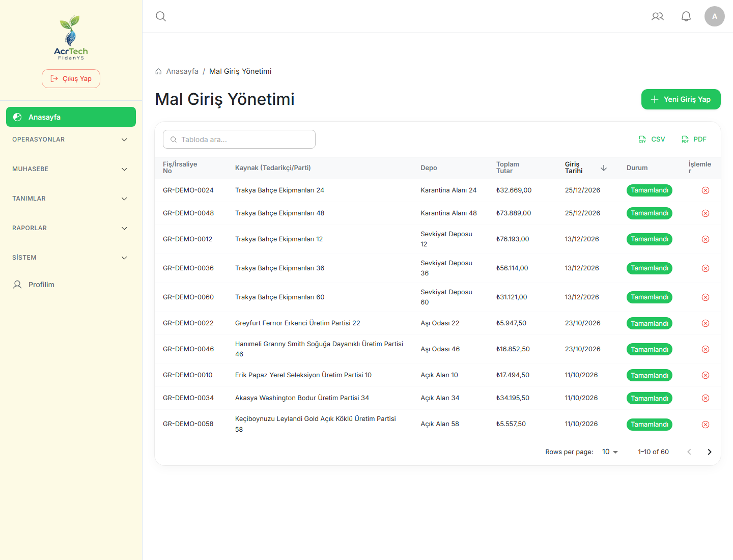The image size is (733, 560).
Task: Cancel entry GR-DEMO-0024 with red icon
Action: (x=706, y=190)
